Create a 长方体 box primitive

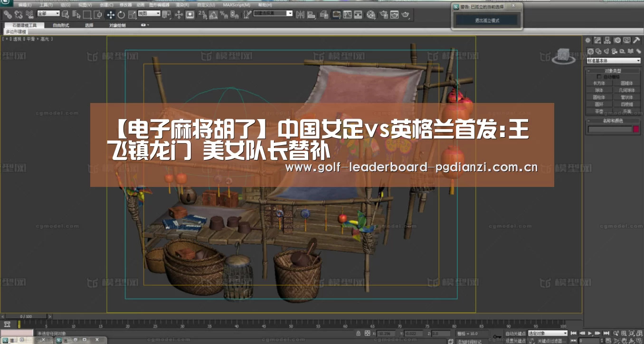coord(599,83)
